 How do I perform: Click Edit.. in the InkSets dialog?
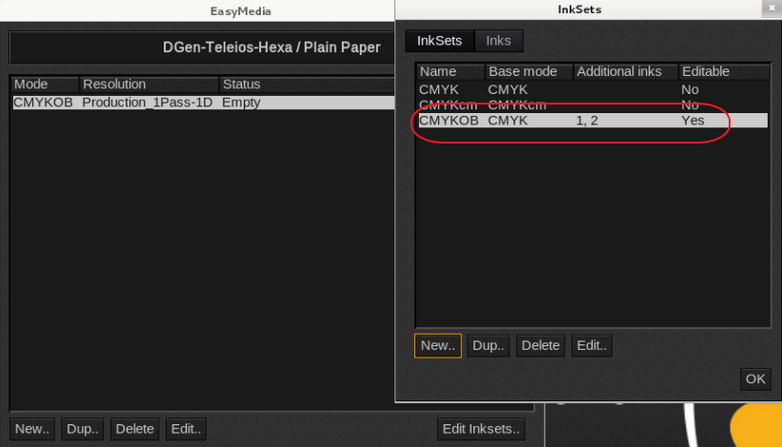591,345
